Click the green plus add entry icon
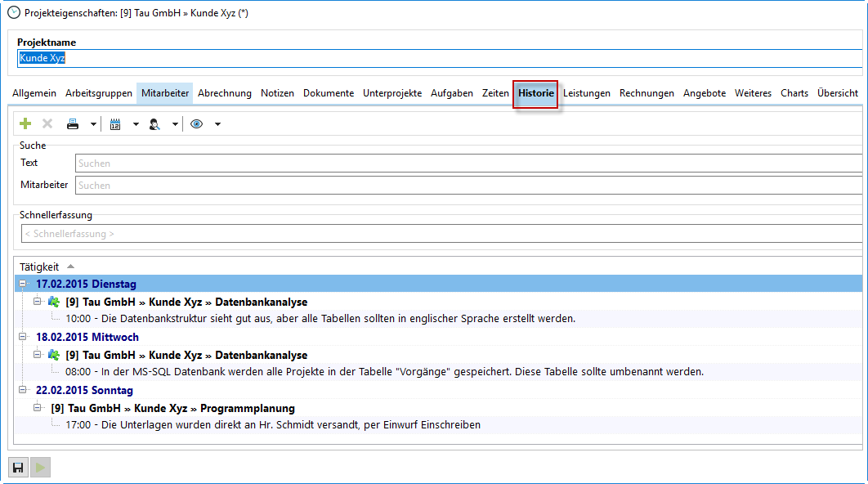Screen dimensions: 868x484 [25, 124]
